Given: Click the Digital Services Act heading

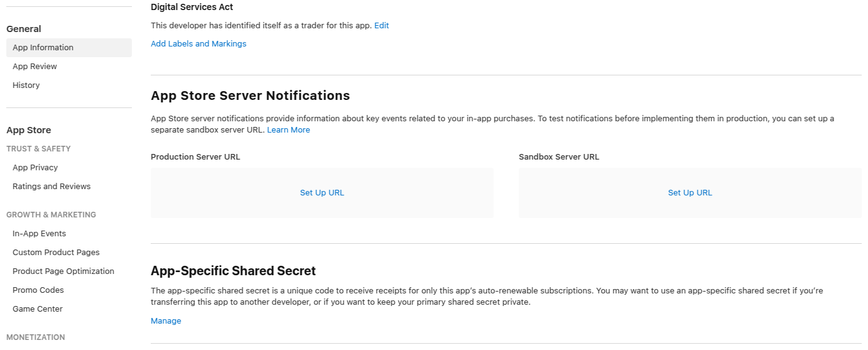Looking at the screenshot, I should [192, 8].
